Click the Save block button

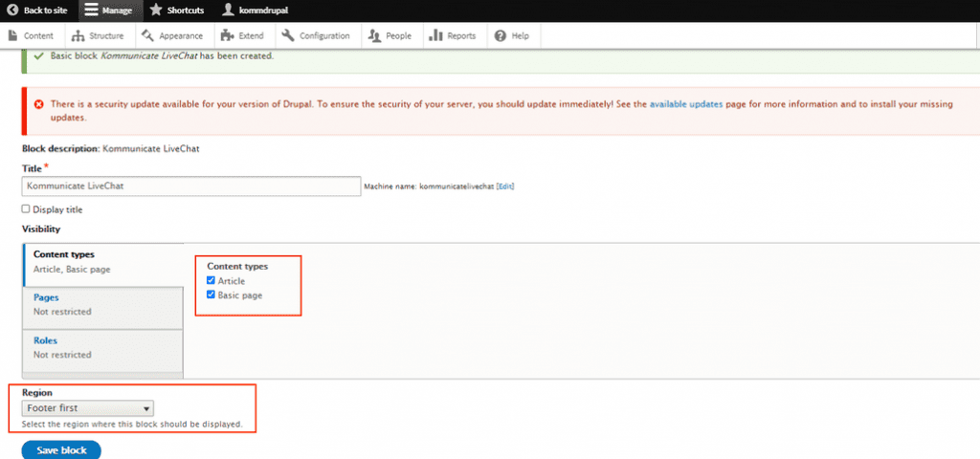pos(61,450)
